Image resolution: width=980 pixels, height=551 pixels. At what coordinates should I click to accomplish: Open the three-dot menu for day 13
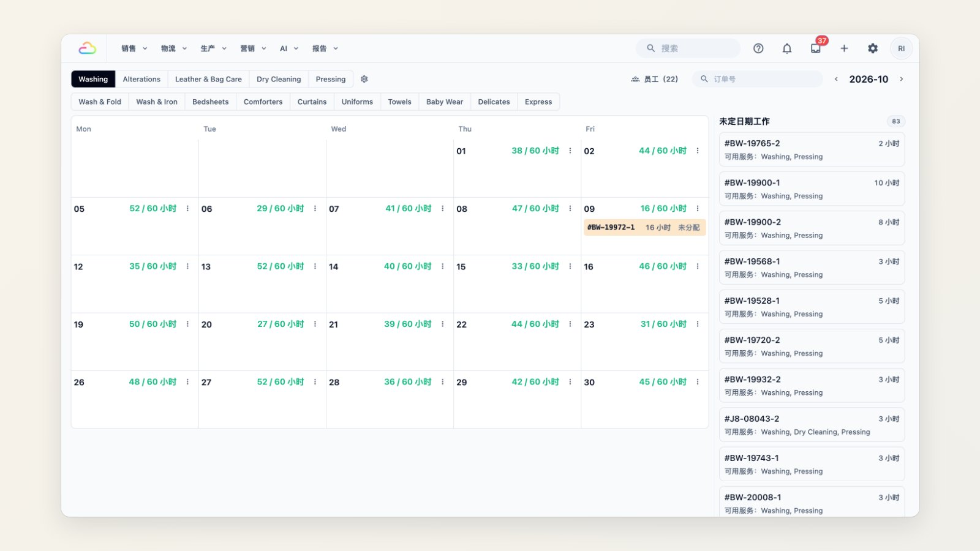pyautogui.click(x=315, y=266)
